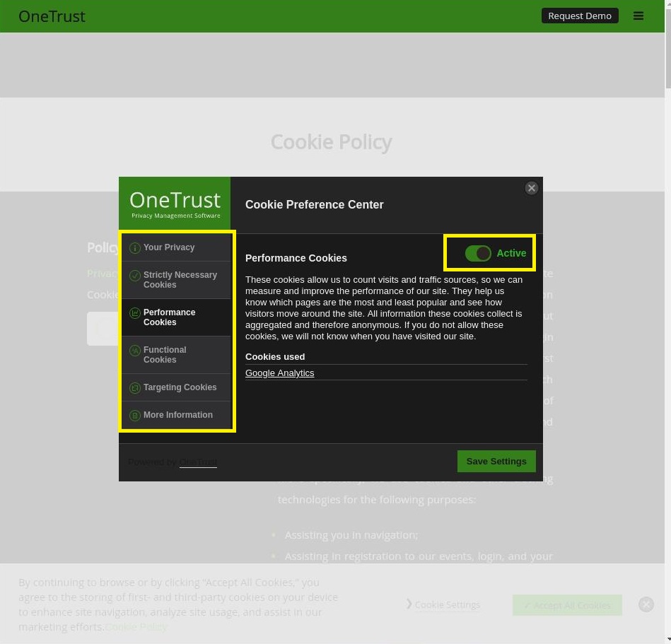Click the Request Demo button

579,16
